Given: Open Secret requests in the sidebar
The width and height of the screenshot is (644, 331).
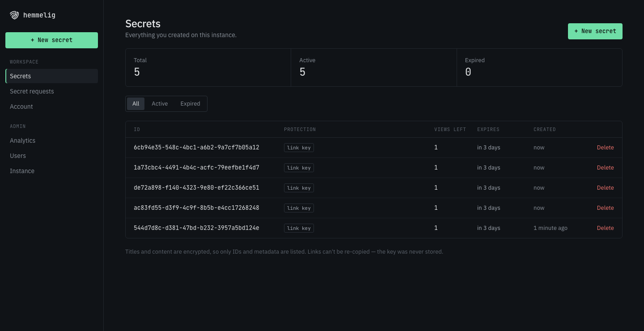Looking at the screenshot, I should tap(51, 91).
